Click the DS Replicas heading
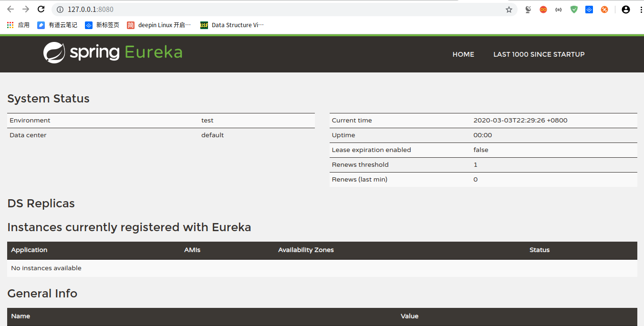 pyautogui.click(x=41, y=204)
